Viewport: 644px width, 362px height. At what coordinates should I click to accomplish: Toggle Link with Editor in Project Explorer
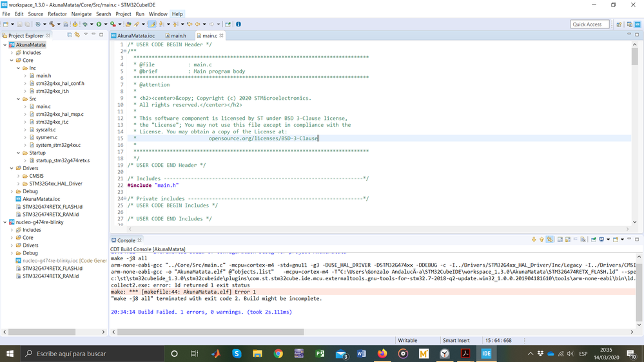(77, 35)
